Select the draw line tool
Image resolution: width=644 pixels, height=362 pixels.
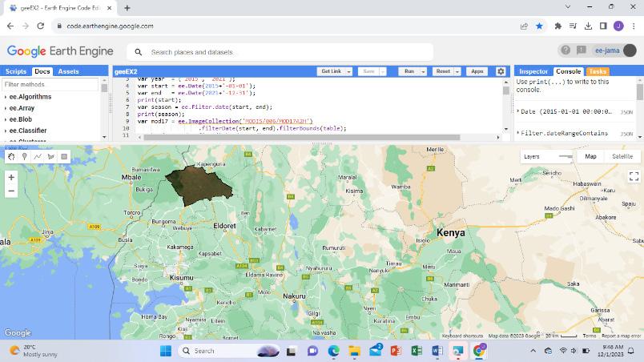(x=38, y=156)
